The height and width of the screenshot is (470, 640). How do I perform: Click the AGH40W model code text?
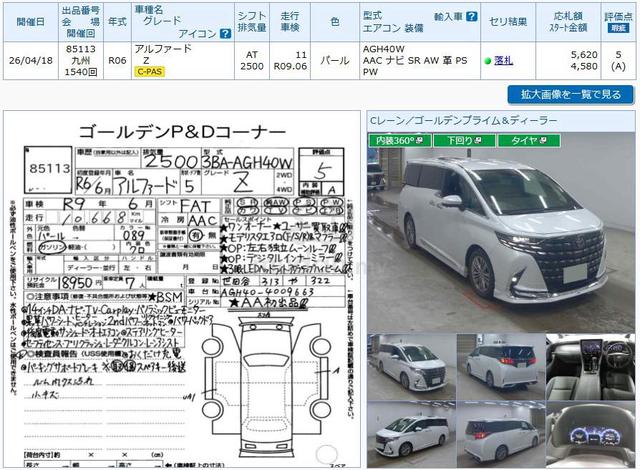click(384, 49)
